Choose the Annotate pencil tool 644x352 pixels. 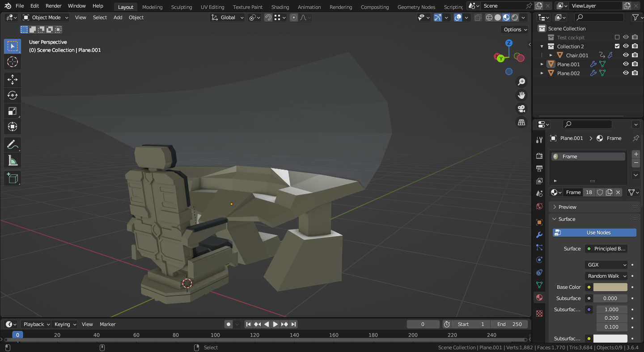click(13, 145)
